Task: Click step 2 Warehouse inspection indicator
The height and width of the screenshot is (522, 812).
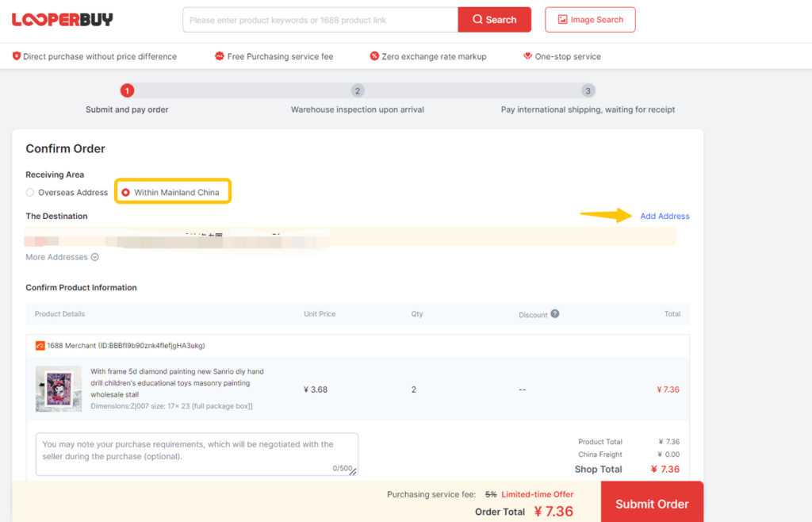Action: [x=357, y=90]
